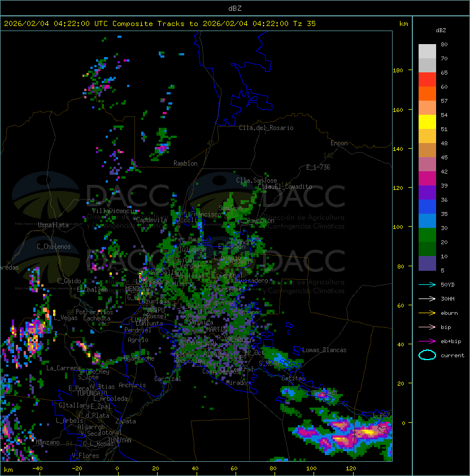Select the orange 57-60 dBZ color band
The height and width of the screenshot is (476, 470).
coord(427,94)
